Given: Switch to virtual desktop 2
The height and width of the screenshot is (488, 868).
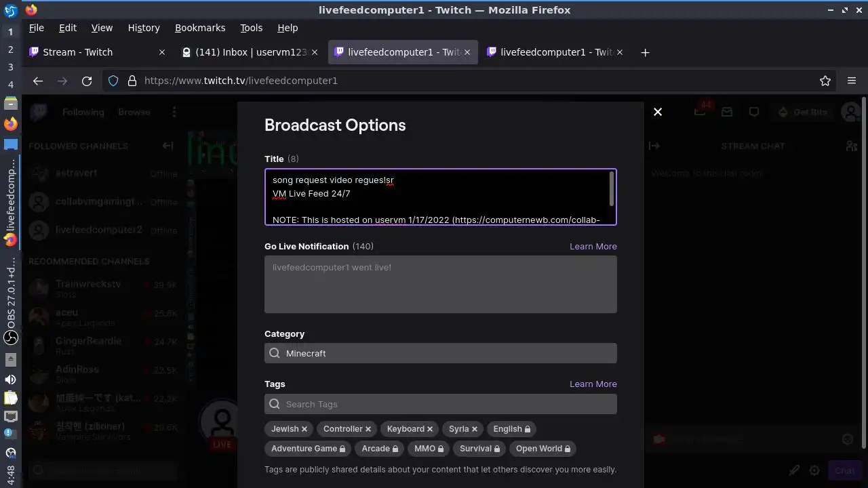Looking at the screenshot, I should (10, 49).
